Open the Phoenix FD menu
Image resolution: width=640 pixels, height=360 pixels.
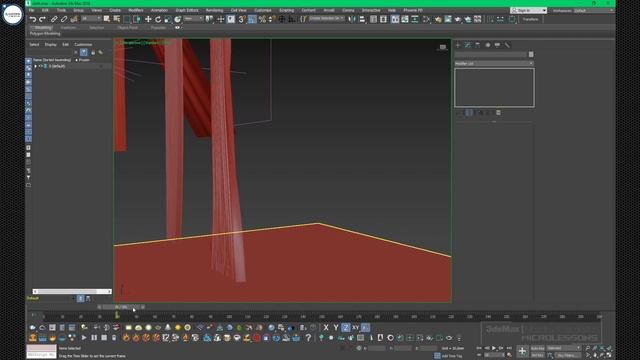pyautogui.click(x=413, y=10)
